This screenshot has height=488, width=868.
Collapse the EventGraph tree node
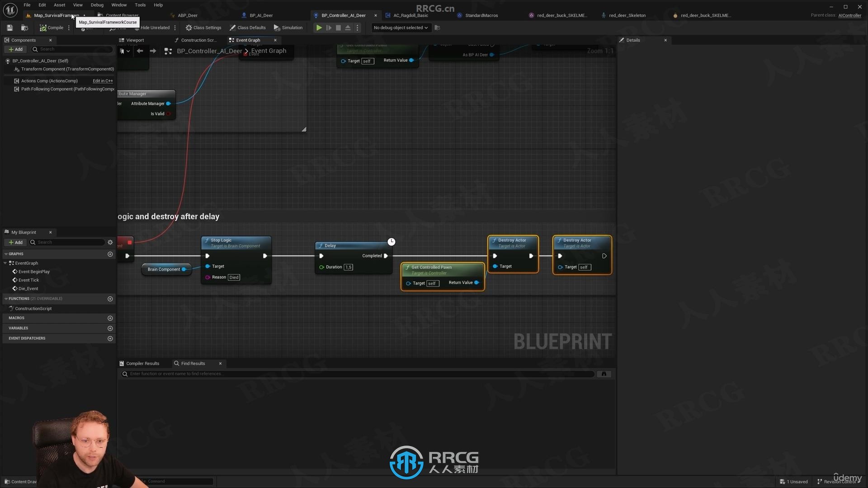(5, 263)
